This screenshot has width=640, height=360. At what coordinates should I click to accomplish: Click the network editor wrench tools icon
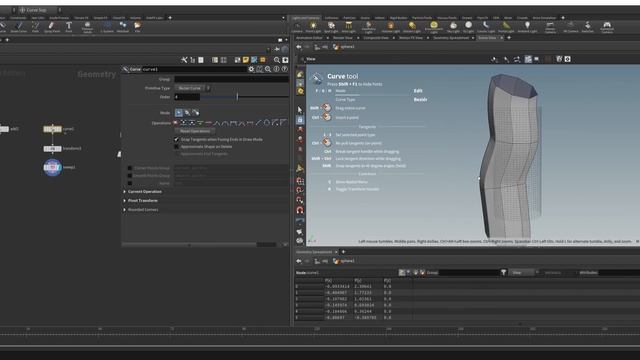click(184, 60)
